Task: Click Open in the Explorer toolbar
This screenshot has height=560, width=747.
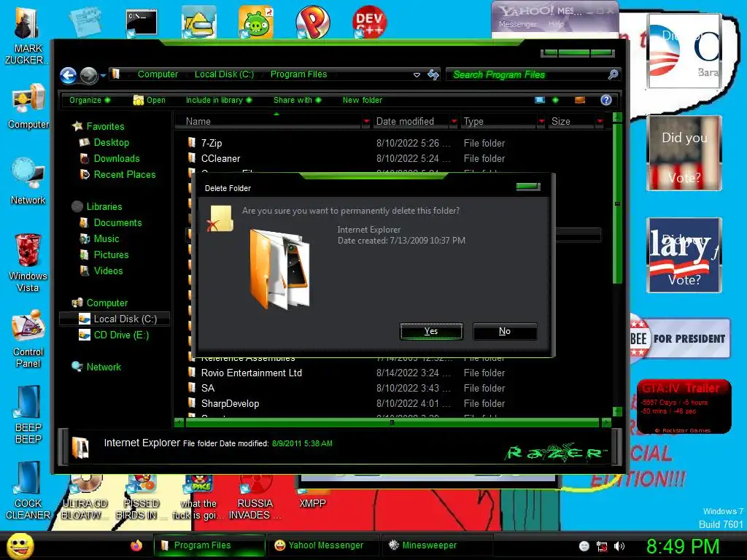Action: click(150, 100)
